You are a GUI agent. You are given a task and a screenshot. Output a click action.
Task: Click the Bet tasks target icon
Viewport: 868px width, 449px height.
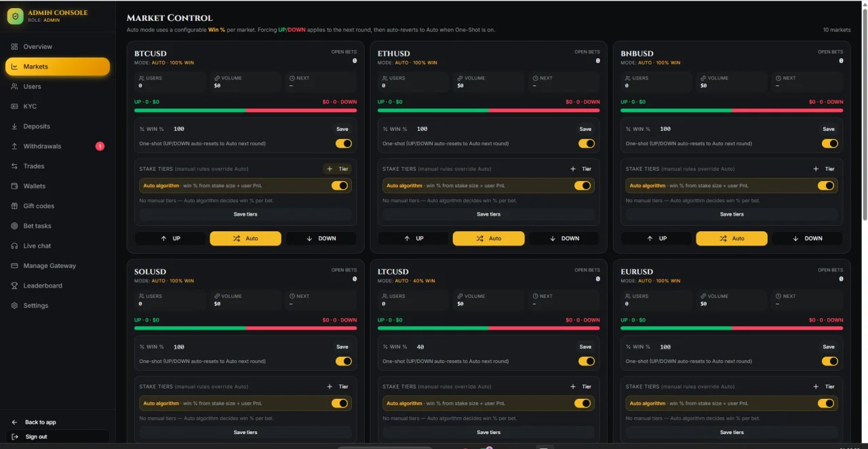[14, 226]
